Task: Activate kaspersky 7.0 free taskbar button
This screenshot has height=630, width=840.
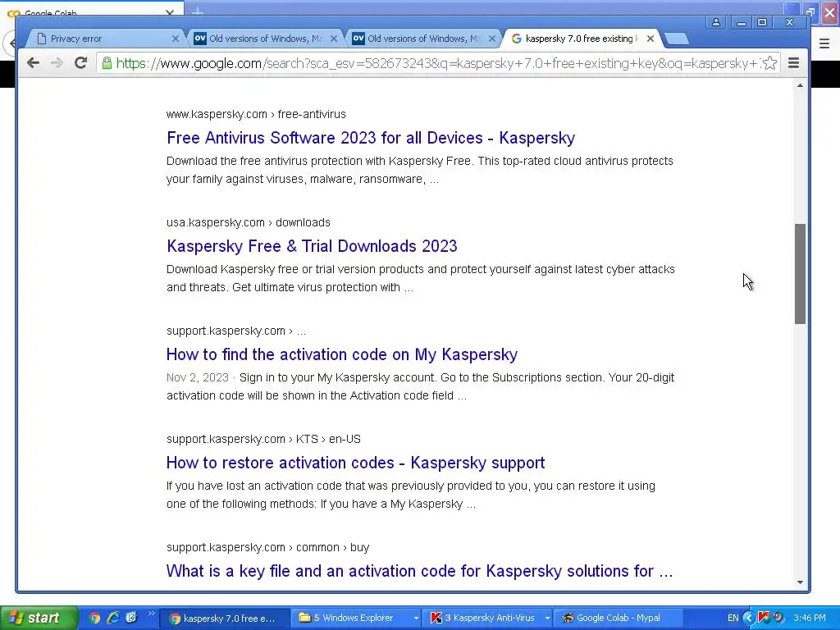Action: pyautogui.click(x=225, y=619)
